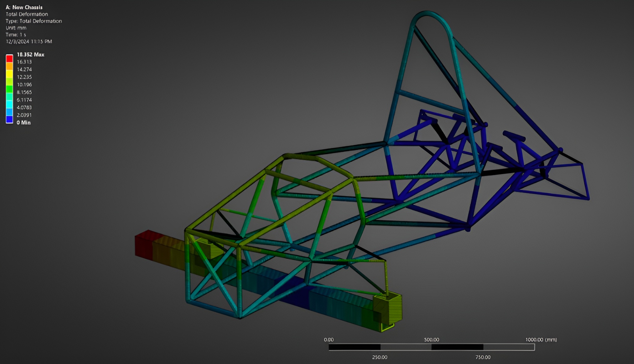
Task: Select the legend value 6.1174
Action: tap(25, 100)
